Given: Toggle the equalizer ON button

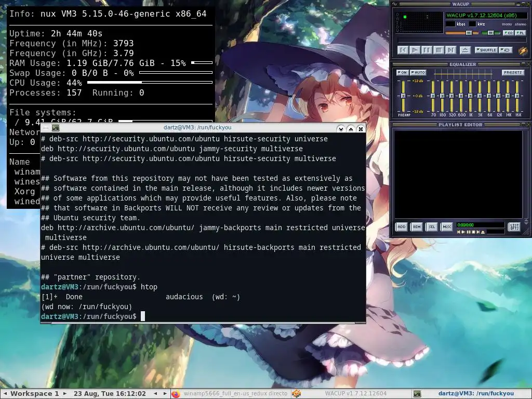Looking at the screenshot, I should [402, 72].
